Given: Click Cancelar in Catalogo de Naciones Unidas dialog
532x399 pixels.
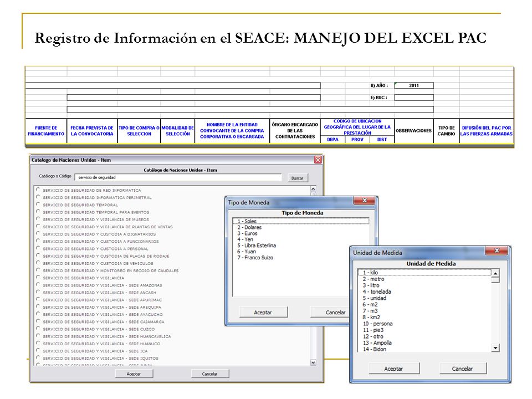Looking at the screenshot, I should 209,374.
